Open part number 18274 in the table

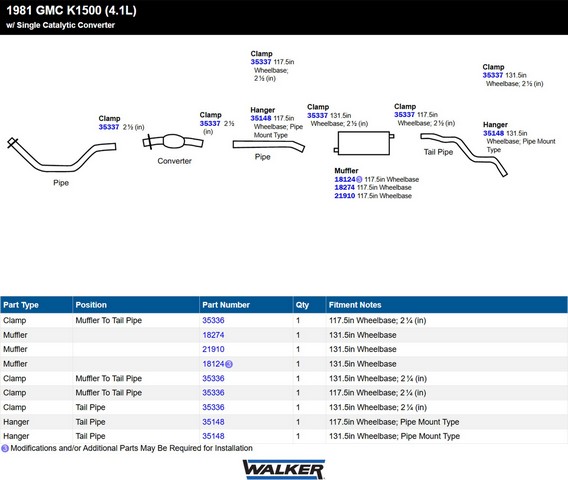click(x=213, y=335)
